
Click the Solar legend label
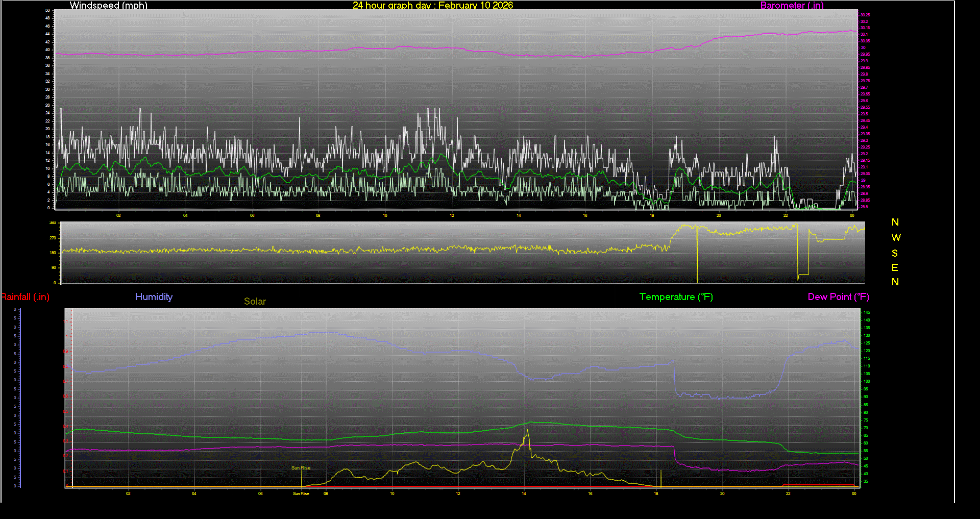click(x=255, y=301)
